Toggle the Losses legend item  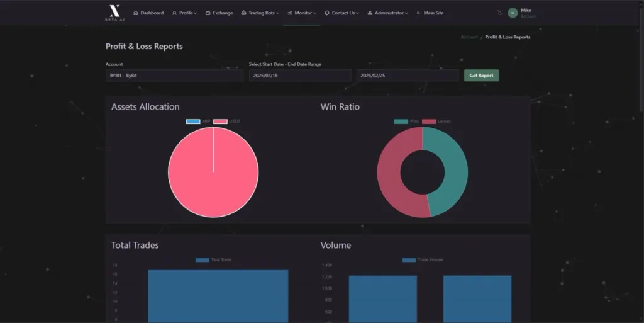pyautogui.click(x=436, y=122)
